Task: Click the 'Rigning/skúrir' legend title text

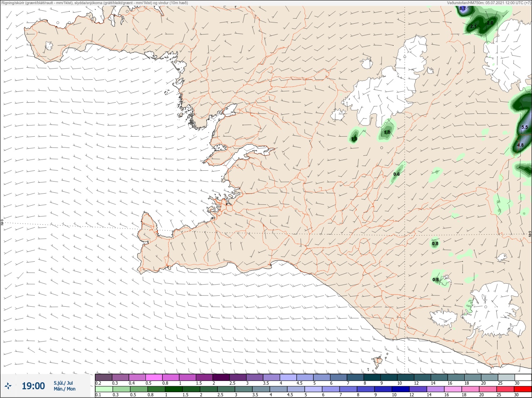Action: [x=13, y=3]
